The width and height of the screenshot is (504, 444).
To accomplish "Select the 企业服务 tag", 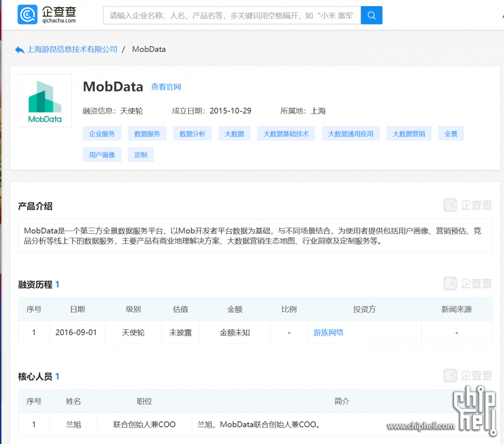I will (x=102, y=134).
